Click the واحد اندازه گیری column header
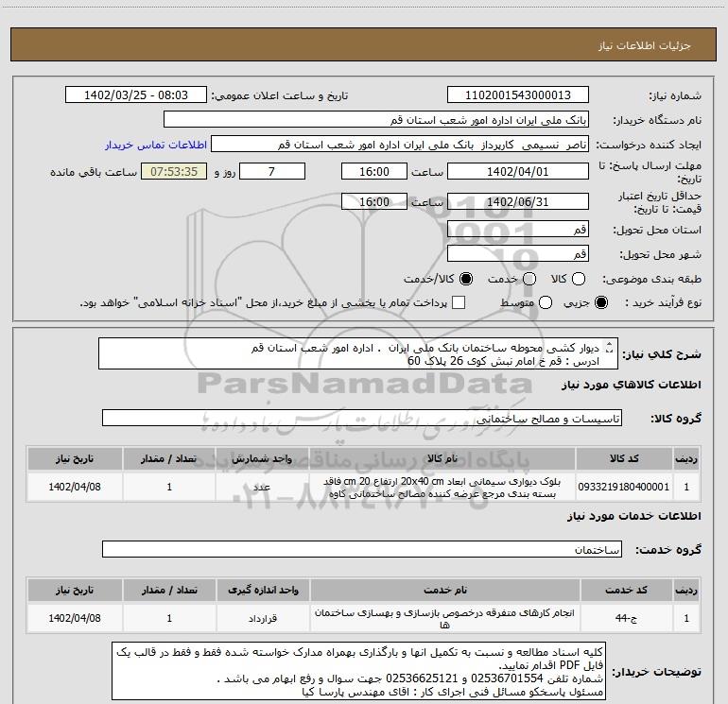The width and height of the screenshot is (728, 704). click(263, 591)
